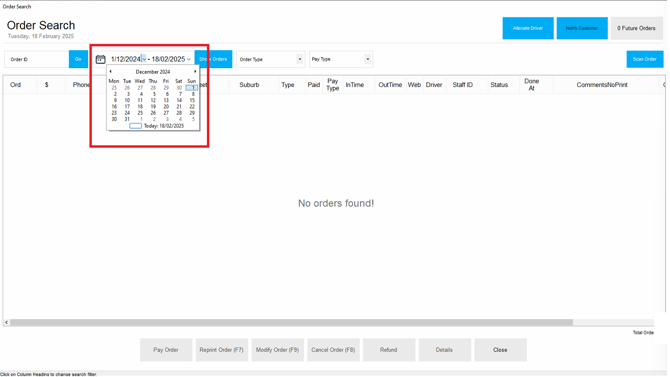The image size is (670, 377).
Task: Select December 10 in the calendar
Action: coord(127,100)
